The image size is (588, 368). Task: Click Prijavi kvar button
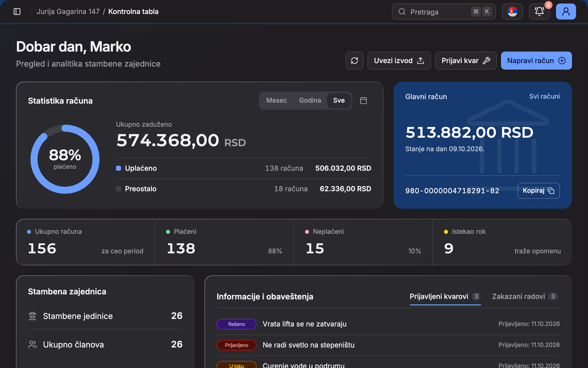coord(466,61)
